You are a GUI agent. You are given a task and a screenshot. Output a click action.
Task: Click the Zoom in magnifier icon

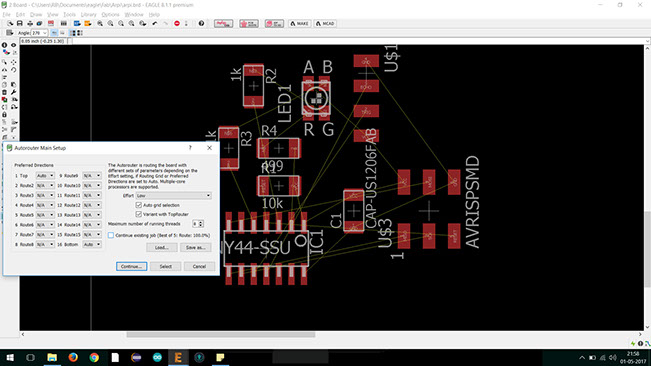coord(110,24)
